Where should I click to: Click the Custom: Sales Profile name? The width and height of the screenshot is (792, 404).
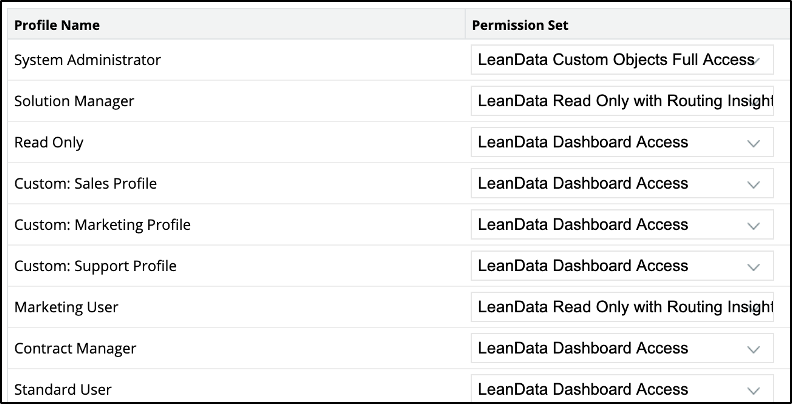point(85,184)
